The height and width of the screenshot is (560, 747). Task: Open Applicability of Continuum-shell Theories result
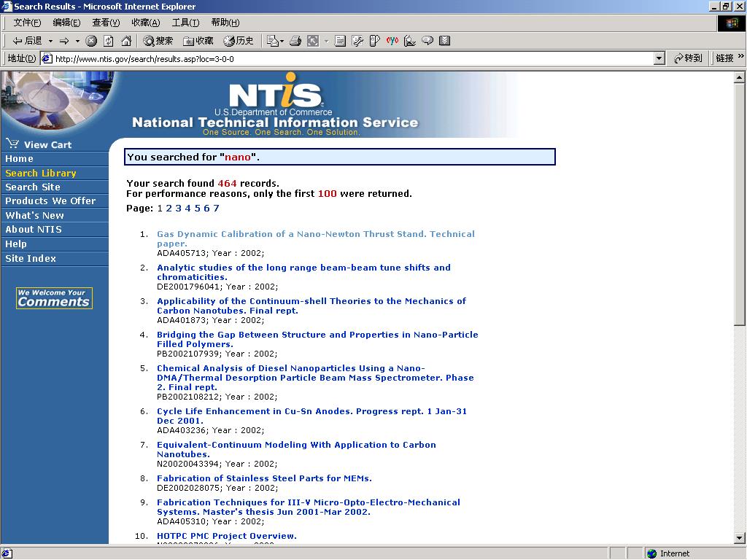coord(311,306)
